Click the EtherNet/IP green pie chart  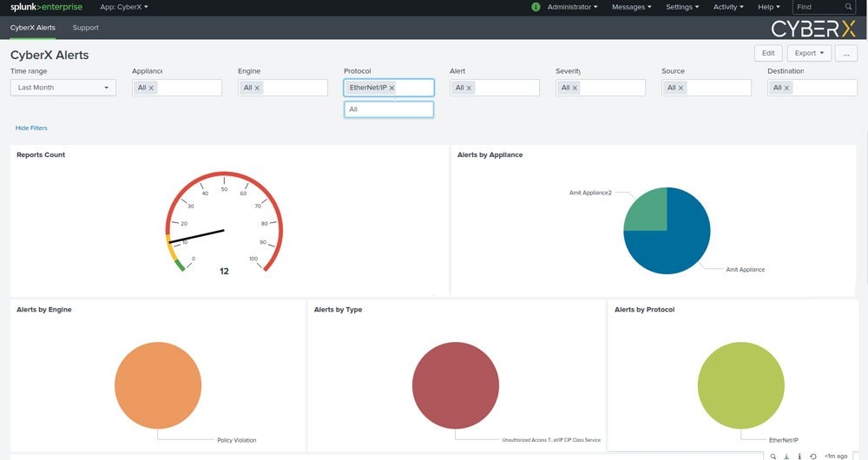[740, 385]
